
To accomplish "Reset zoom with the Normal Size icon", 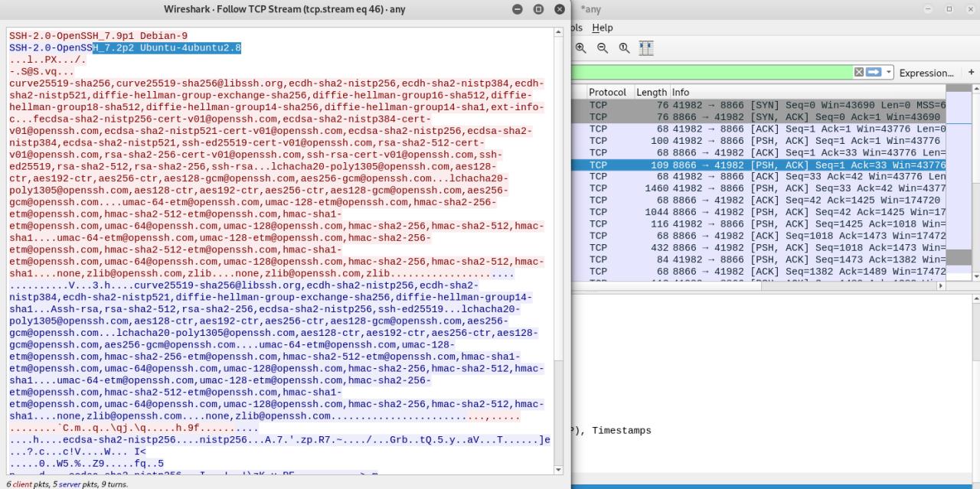I will tap(623, 47).
